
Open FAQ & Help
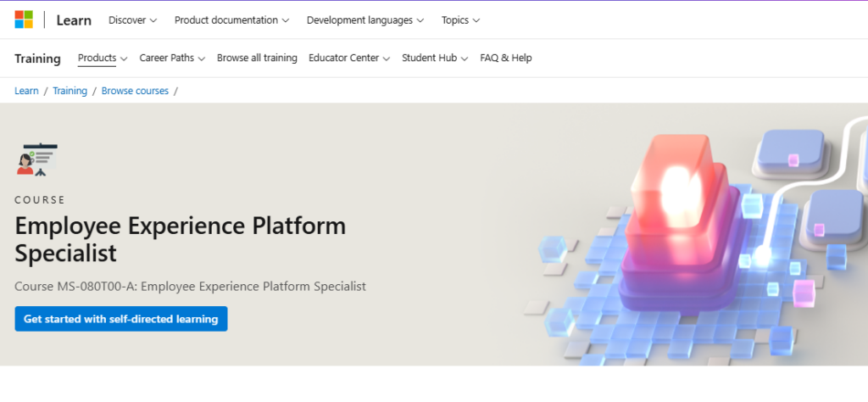click(506, 59)
